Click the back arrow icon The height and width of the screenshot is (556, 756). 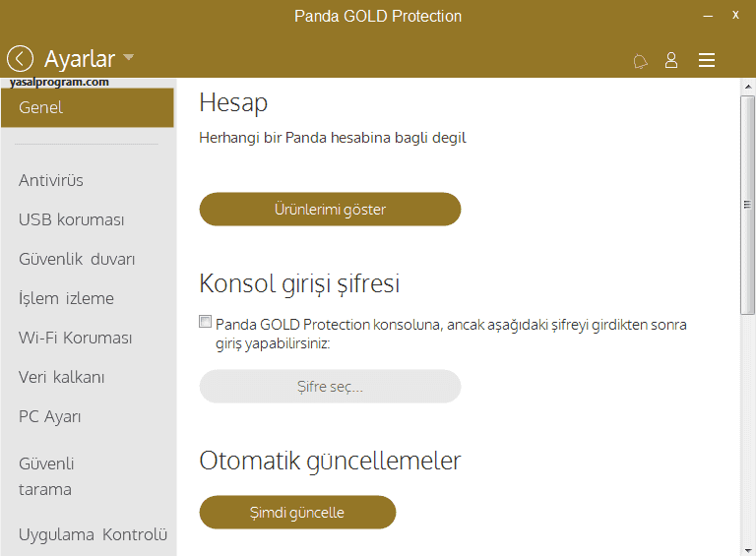(20, 59)
